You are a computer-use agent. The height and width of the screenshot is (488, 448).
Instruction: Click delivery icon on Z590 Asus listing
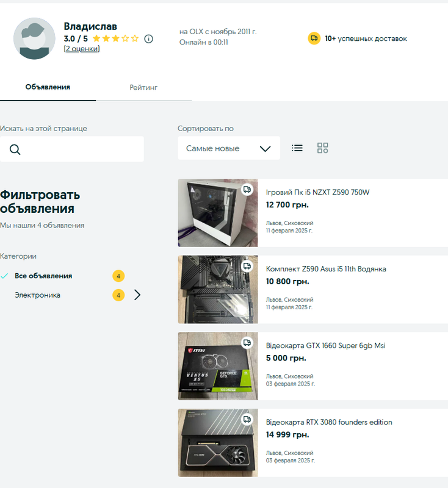[x=247, y=266]
